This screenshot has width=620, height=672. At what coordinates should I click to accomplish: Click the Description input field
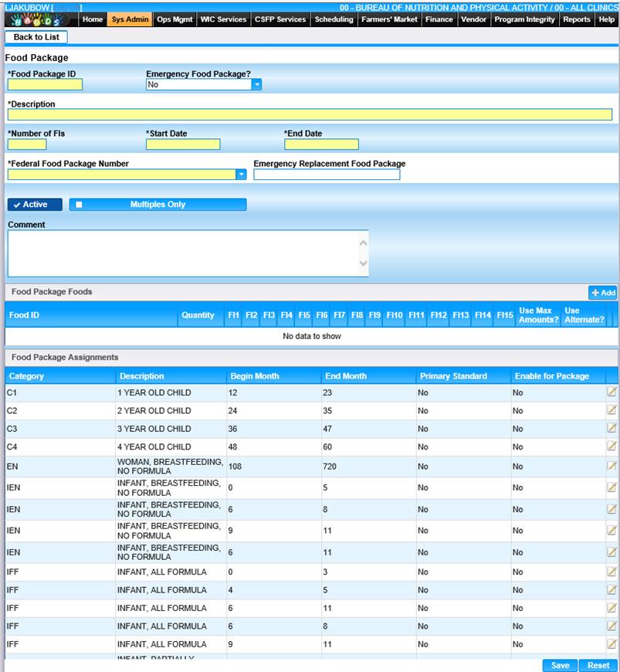[x=310, y=114]
